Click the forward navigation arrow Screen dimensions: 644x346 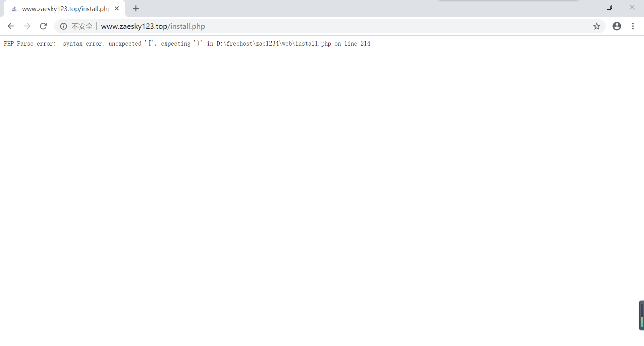[x=27, y=26]
